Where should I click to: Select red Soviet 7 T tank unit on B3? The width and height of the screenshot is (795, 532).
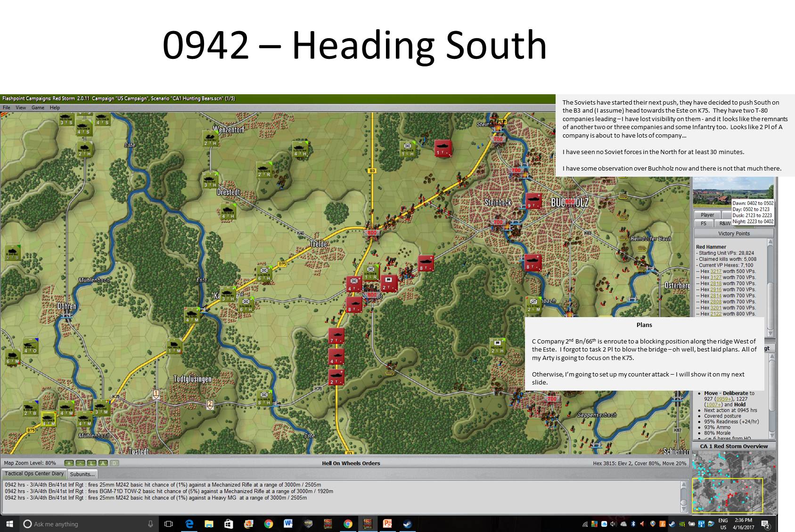pyautogui.click(x=336, y=336)
